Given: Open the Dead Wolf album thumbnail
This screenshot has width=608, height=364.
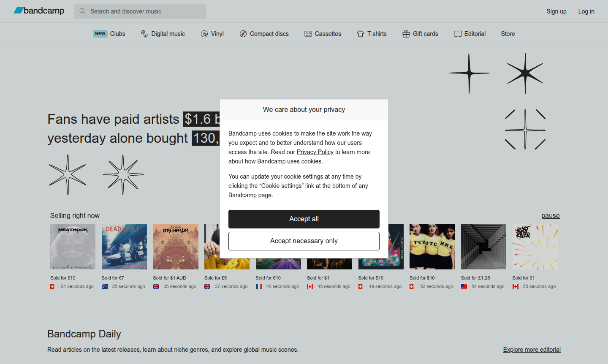Looking at the screenshot, I should tap(124, 247).
